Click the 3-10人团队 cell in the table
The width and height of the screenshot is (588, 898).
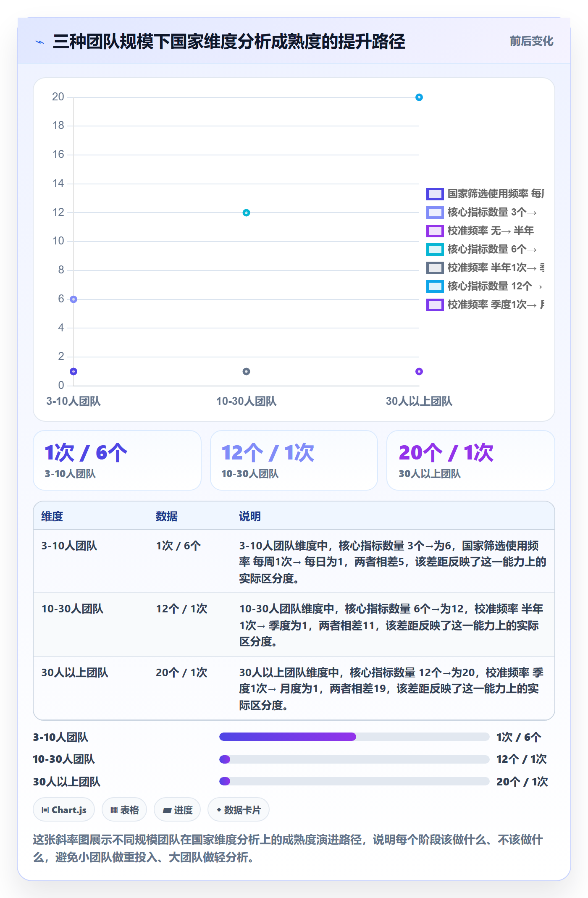click(x=69, y=546)
